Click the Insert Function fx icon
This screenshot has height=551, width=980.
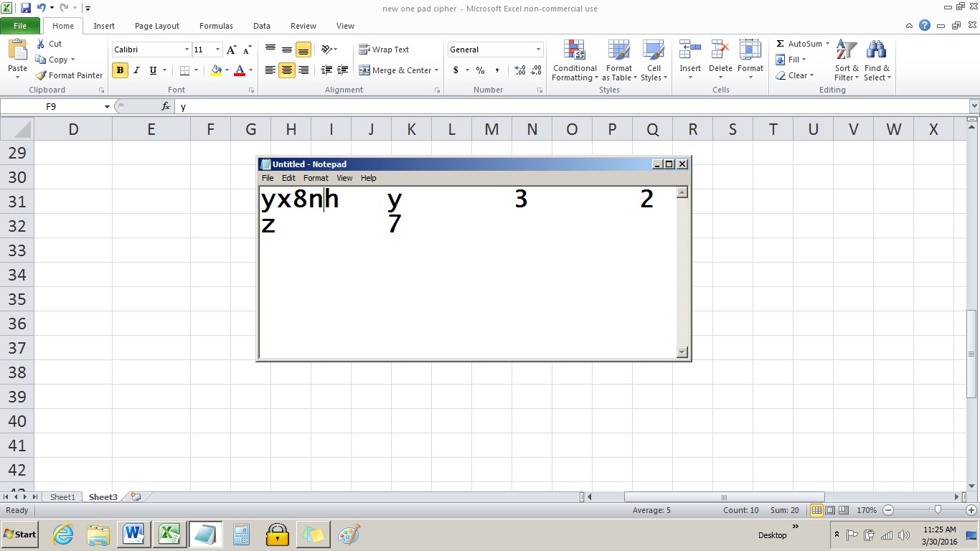point(166,106)
